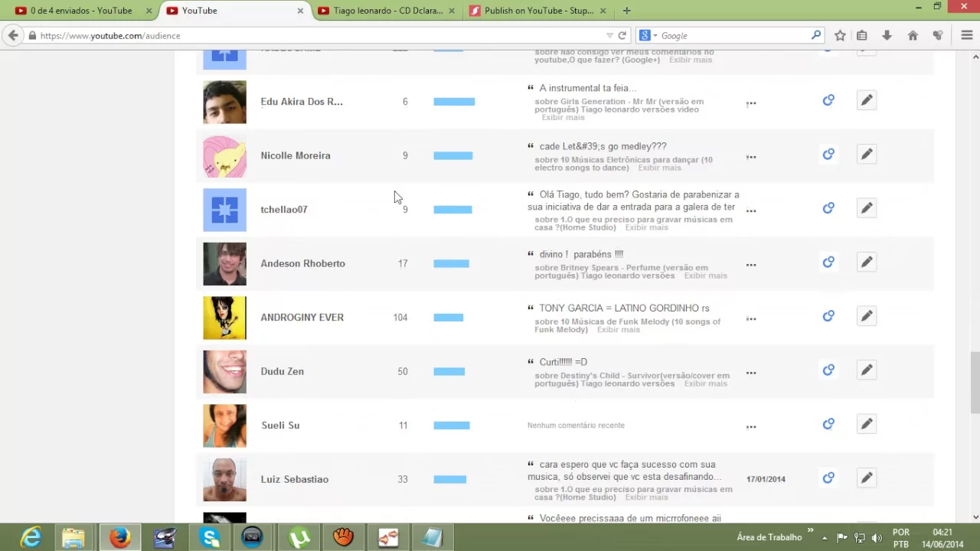The height and width of the screenshot is (551, 980).
Task: Open more options dots for Andeson Rhoberto
Action: coord(751,266)
